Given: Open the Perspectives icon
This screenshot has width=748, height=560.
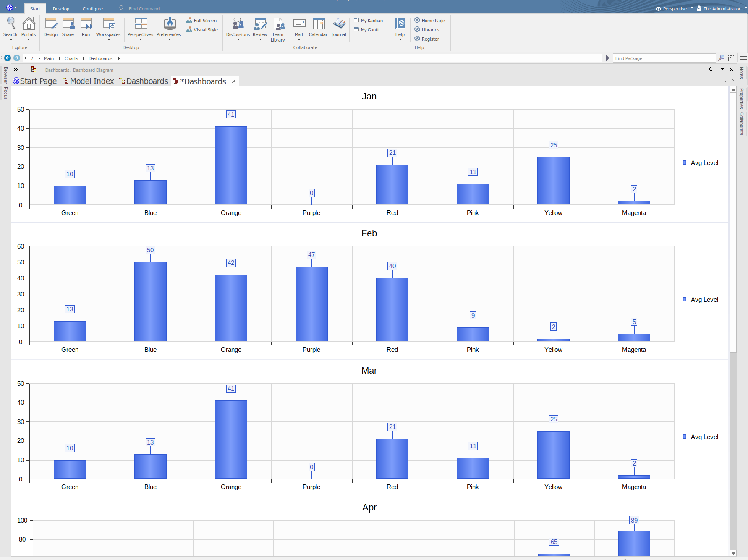Looking at the screenshot, I should click(140, 28).
